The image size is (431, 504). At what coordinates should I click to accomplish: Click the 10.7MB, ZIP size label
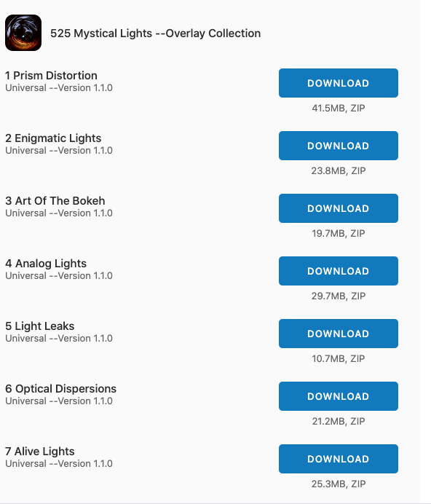(338, 359)
